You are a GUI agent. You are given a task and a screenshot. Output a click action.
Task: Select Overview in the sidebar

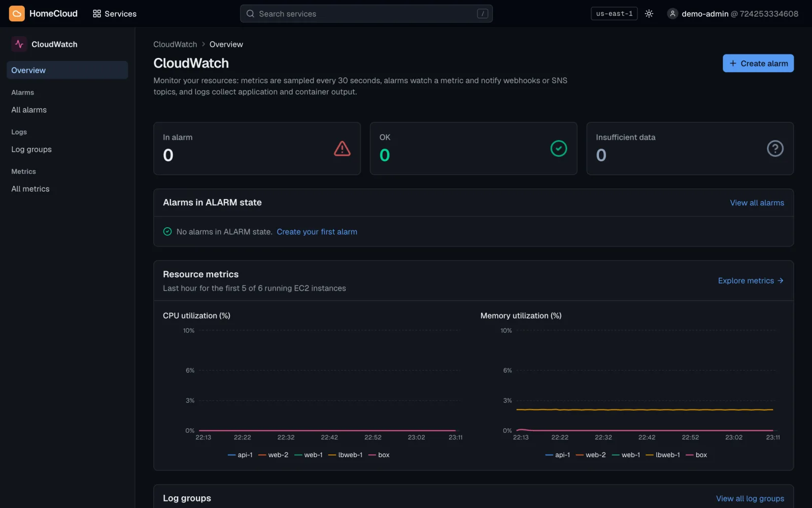coord(67,70)
